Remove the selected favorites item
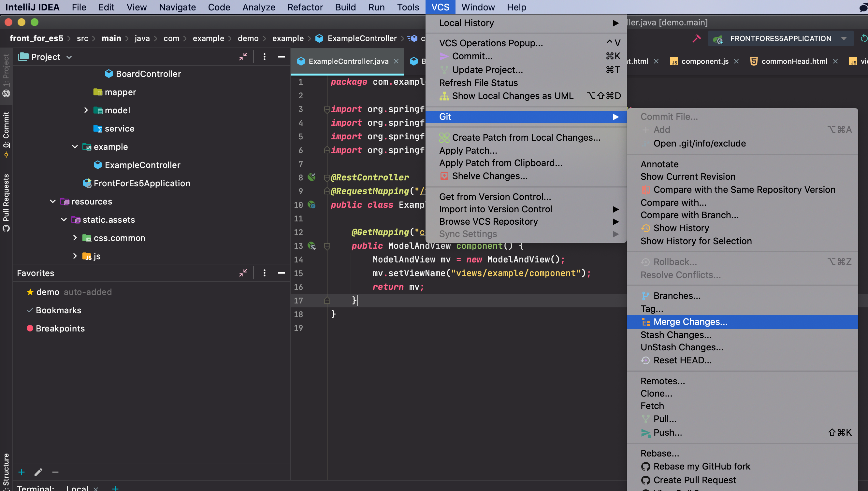This screenshot has height=491, width=868. pos(55,472)
